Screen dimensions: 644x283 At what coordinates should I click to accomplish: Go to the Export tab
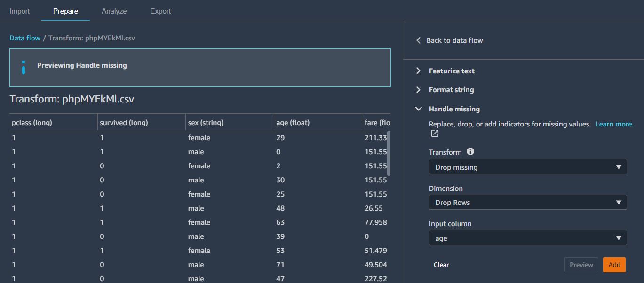tap(160, 11)
